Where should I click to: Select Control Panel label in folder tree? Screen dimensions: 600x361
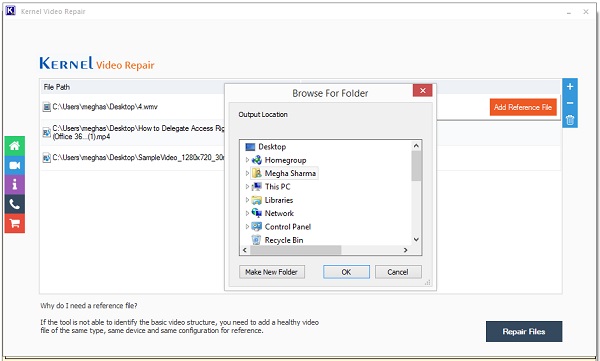(x=288, y=227)
